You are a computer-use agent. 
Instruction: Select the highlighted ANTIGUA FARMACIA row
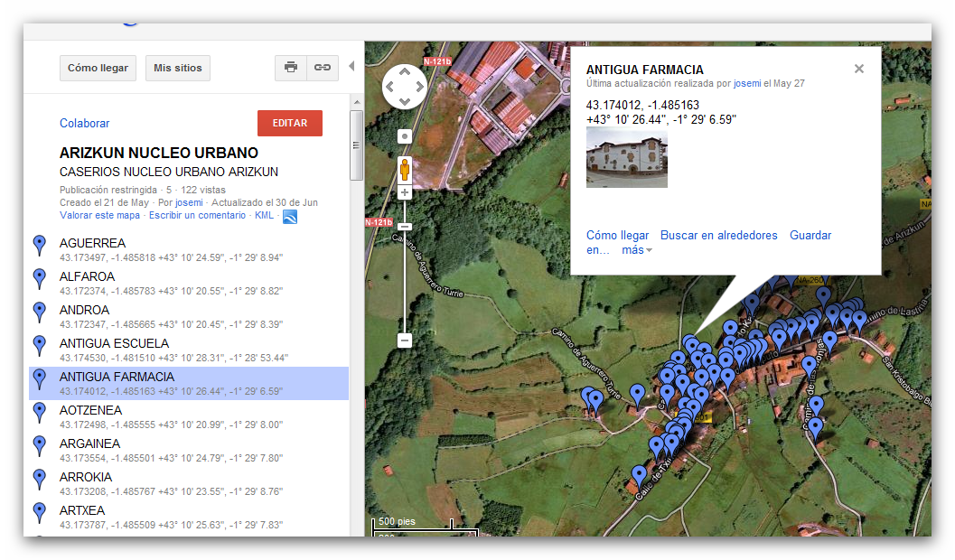tap(189, 384)
